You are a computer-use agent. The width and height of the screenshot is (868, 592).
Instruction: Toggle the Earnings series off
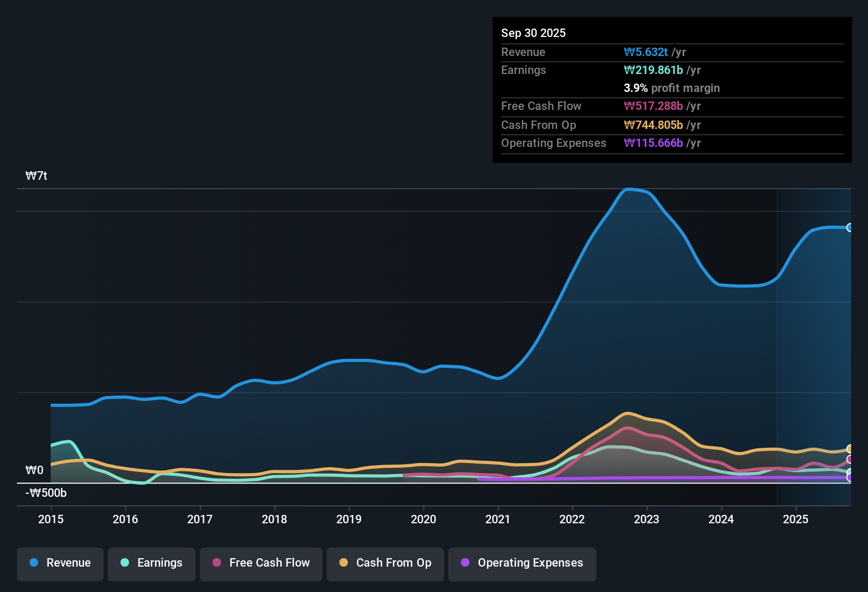click(152, 563)
